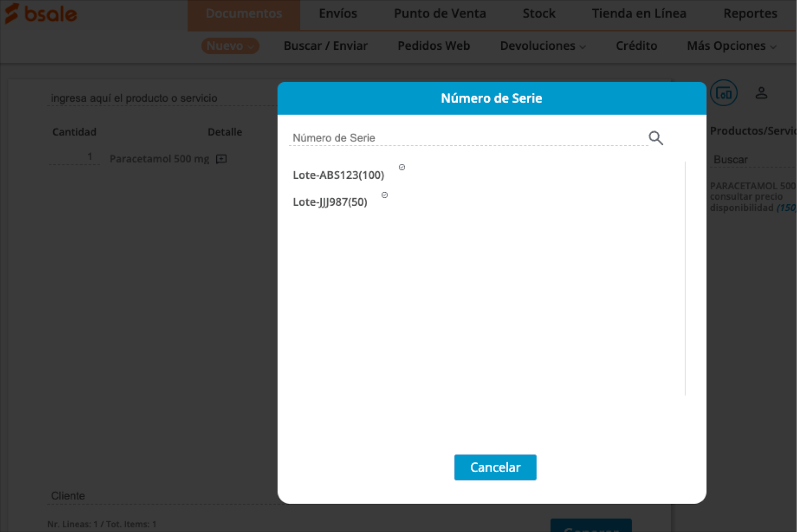
Task: Open the Envíos tab
Action: (x=338, y=14)
